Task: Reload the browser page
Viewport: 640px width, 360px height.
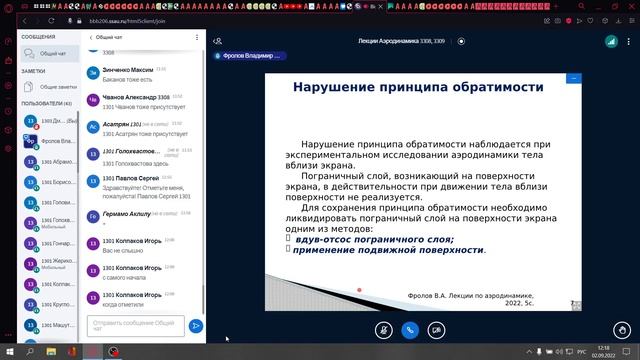Action: point(51,21)
